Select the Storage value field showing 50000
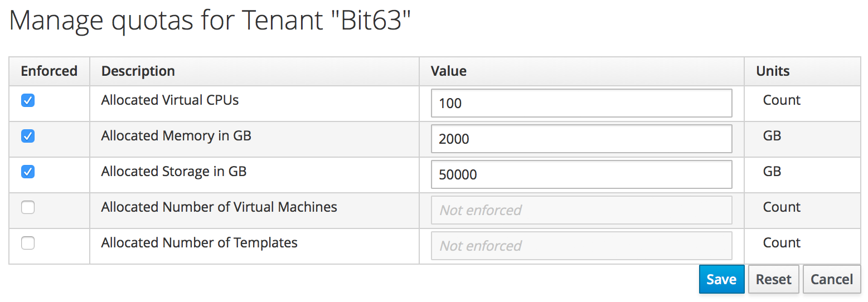868x302 pixels. (581, 174)
